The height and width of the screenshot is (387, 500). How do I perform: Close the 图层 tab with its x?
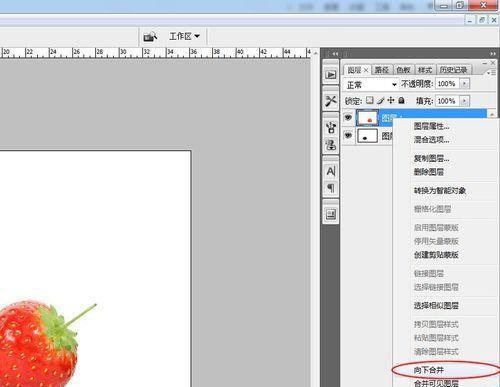click(x=366, y=70)
